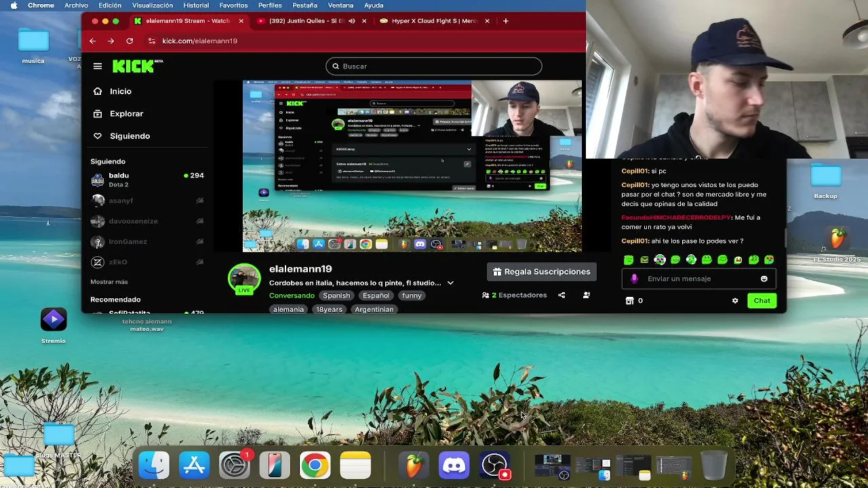The image size is (868, 488).
Task: Open the Siguiendo sidebar page
Action: pos(121,136)
